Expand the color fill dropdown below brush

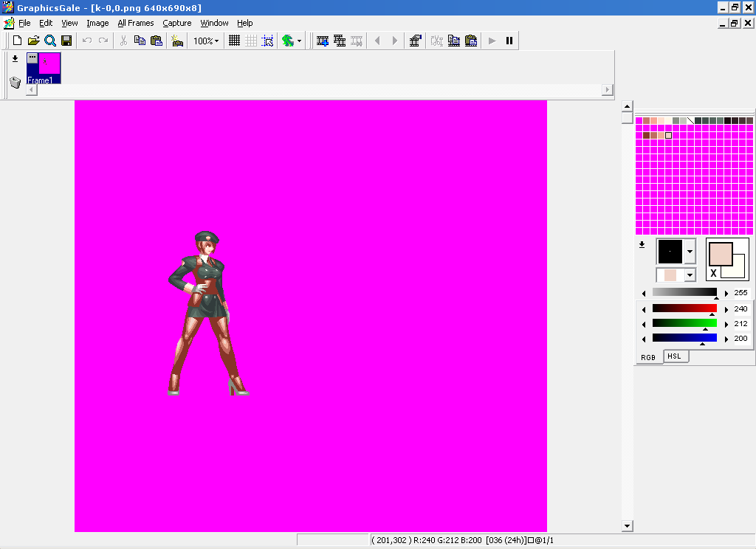pos(690,275)
